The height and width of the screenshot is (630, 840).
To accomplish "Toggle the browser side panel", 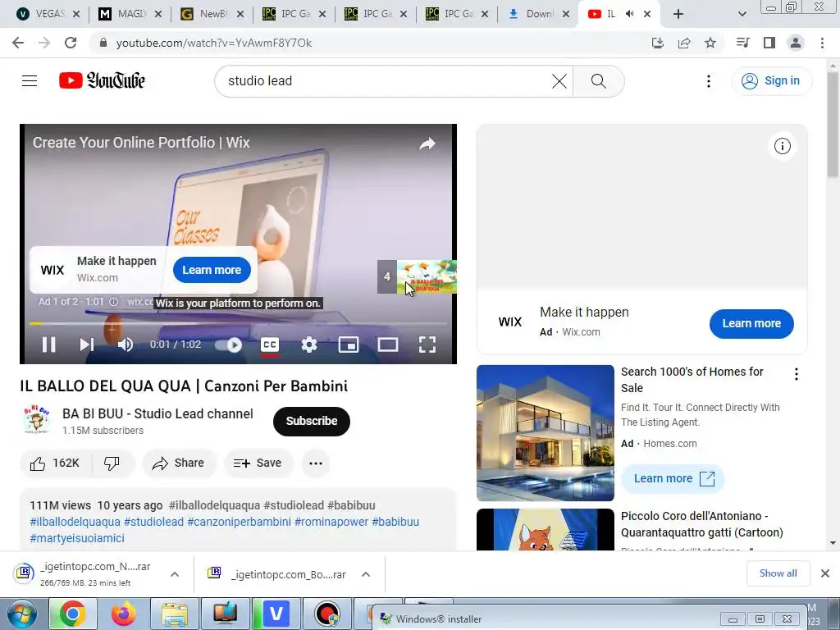I will [x=769, y=43].
